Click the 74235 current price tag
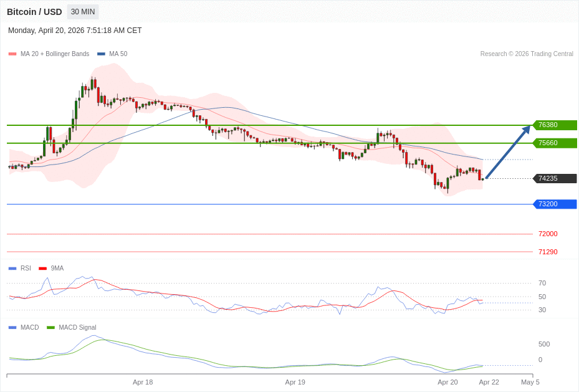Screen dimensions: 579x392 point(555,179)
